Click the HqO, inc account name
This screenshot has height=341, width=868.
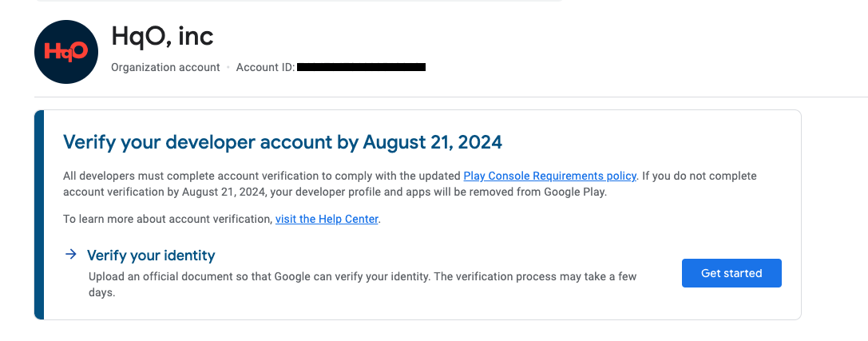162,36
